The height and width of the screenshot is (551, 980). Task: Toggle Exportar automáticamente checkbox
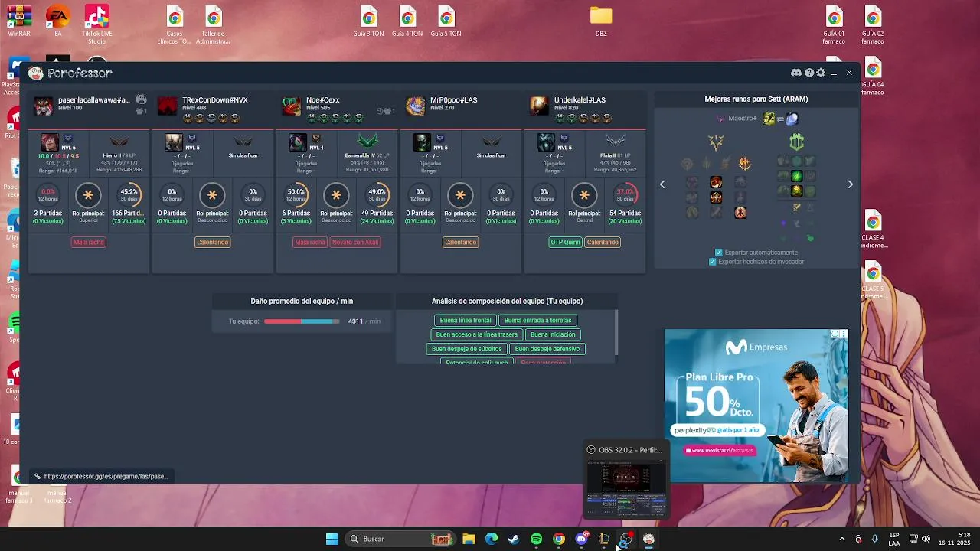(x=718, y=253)
